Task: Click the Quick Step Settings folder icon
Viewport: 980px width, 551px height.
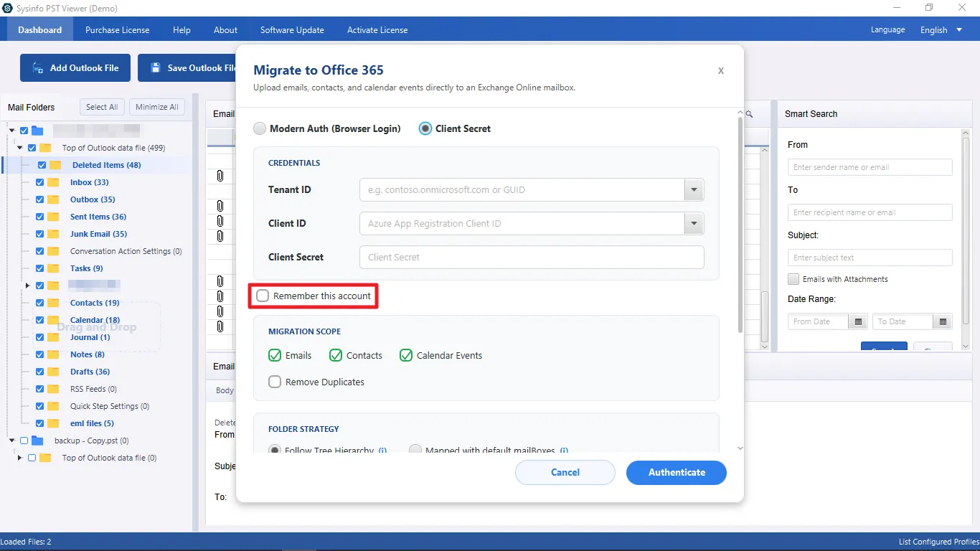Action: tap(53, 406)
